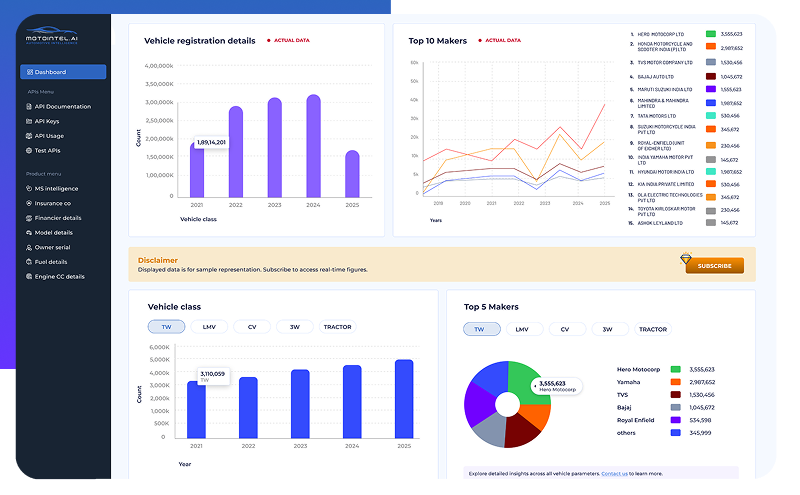Select 3W tab in Vehicle class
The width and height of the screenshot is (800, 495).
point(295,327)
